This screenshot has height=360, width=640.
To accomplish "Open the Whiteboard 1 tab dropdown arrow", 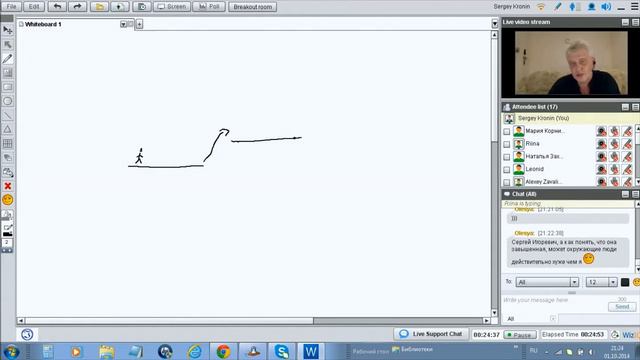I will pyautogui.click(x=123, y=24).
